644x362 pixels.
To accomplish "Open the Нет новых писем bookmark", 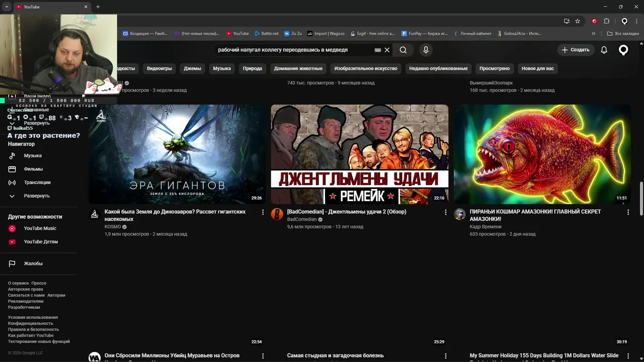I will coord(197,34).
